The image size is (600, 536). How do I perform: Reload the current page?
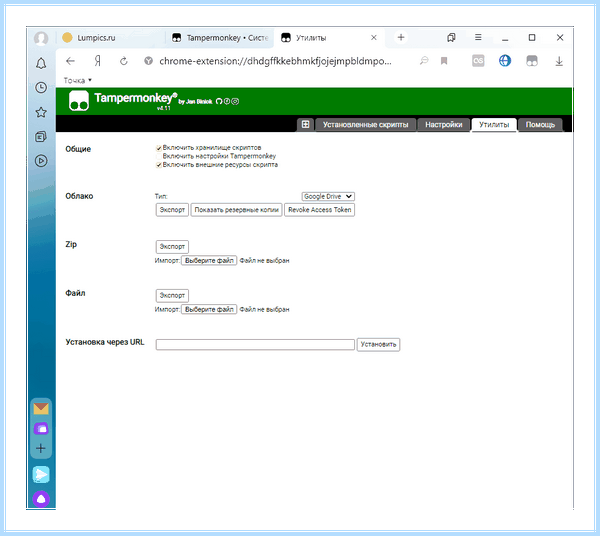pos(124,61)
